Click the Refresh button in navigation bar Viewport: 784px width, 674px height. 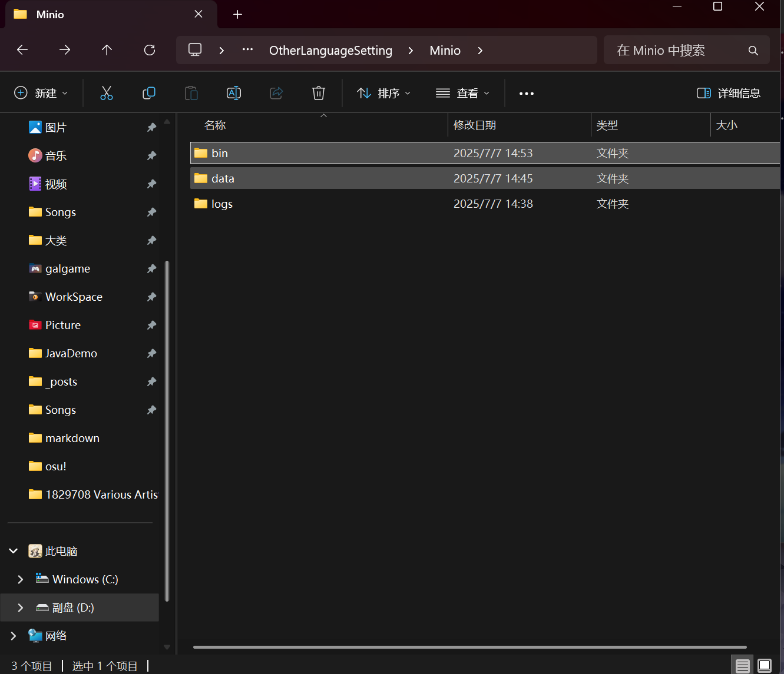[x=150, y=50]
